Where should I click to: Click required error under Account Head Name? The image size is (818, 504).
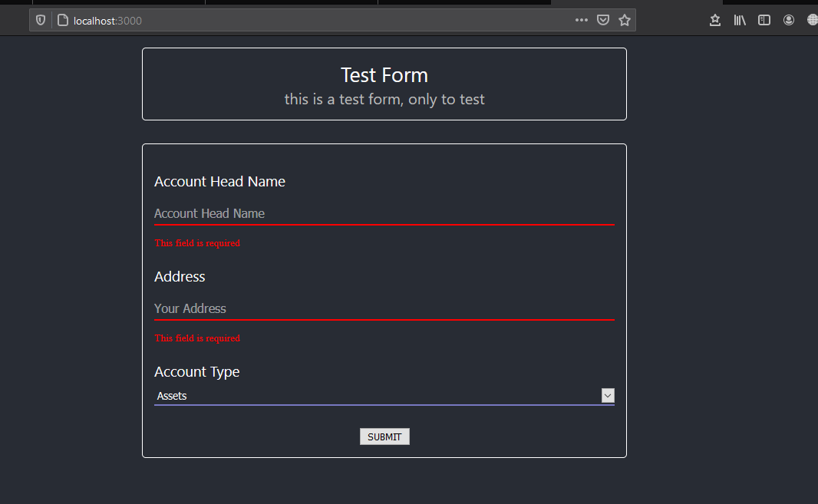click(197, 243)
